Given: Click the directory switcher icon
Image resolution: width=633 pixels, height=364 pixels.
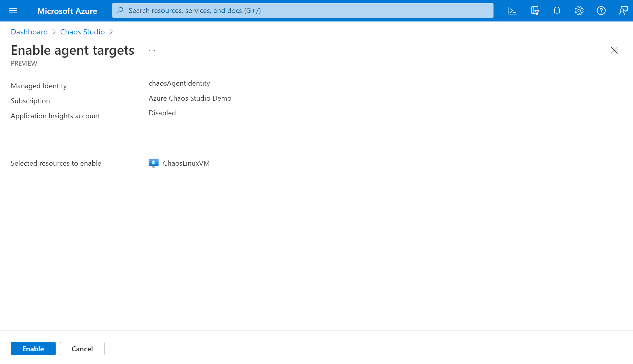Looking at the screenshot, I should (535, 10).
